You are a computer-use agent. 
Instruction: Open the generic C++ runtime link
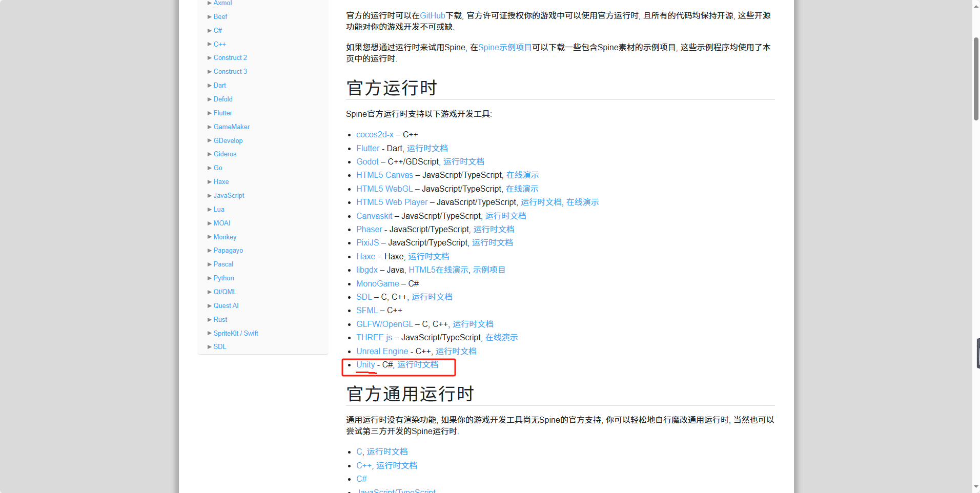[363, 465]
